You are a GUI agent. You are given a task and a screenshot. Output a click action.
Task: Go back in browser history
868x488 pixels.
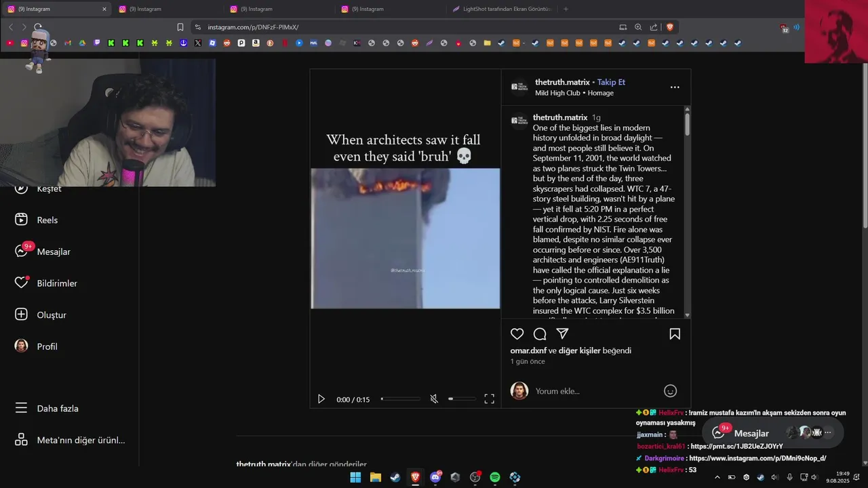(11, 27)
